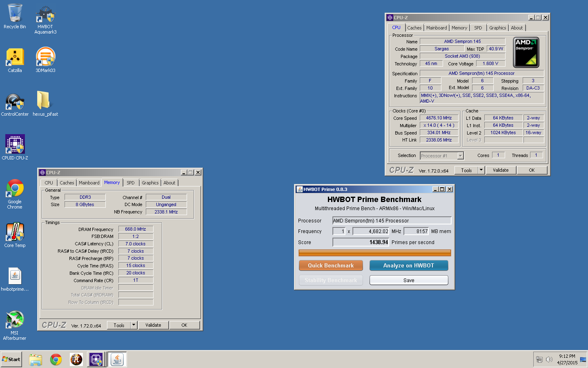
Task: Click the Frequency field showing 4,682.02
Action: (x=371, y=231)
